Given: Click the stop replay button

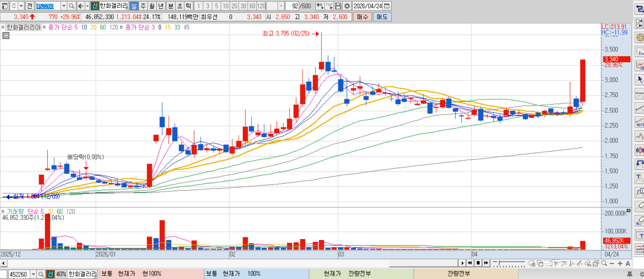Looking at the screenshot, I should 478,263.
